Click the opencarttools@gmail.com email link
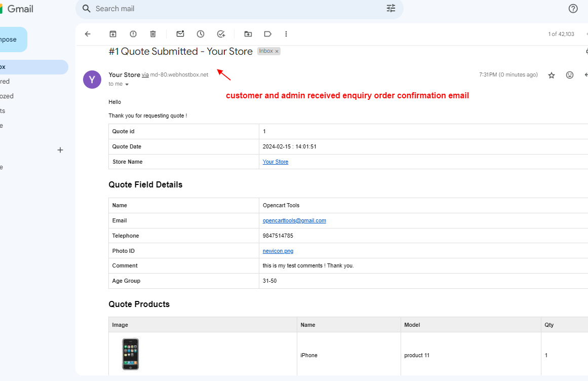588x381 pixels. 294,220
